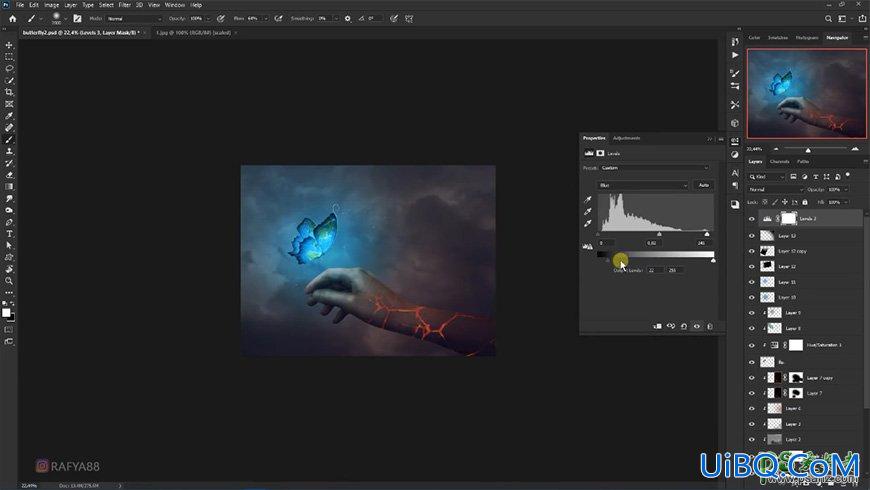Open the Blue channel dropdown in Levels
This screenshot has height=490, width=870.
pos(643,185)
